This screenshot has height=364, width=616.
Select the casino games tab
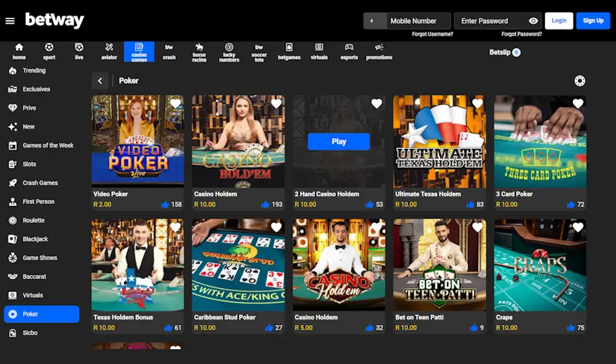(139, 52)
